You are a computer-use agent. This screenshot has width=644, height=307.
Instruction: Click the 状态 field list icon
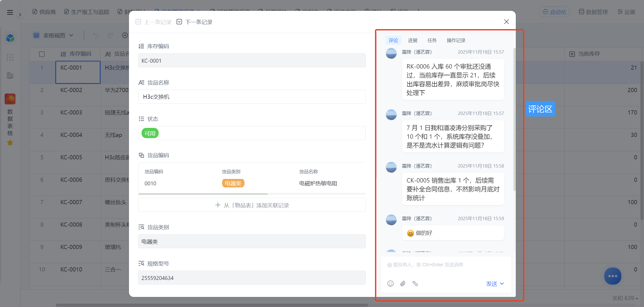point(141,119)
